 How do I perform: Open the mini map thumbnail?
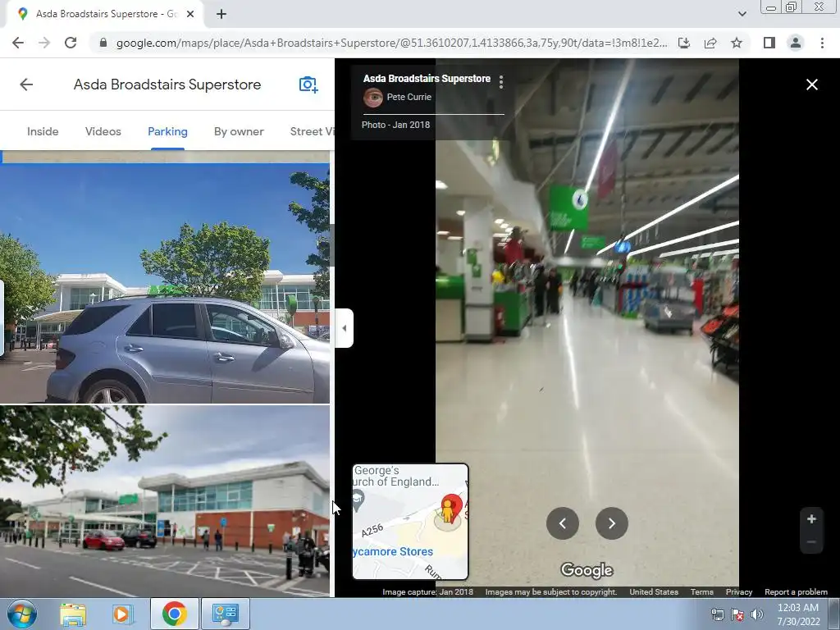click(x=410, y=521)
